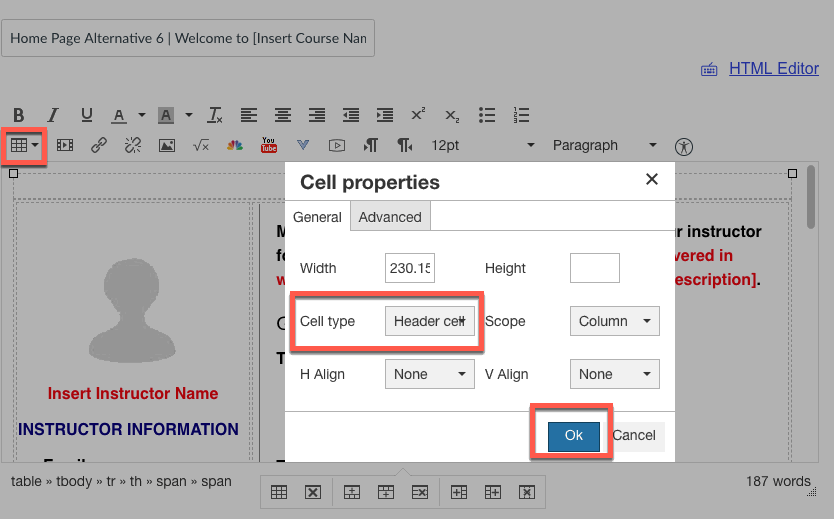834x519 pixels.
Task: Switch to the Advanced tab
Action: click(x=390, y=217)
